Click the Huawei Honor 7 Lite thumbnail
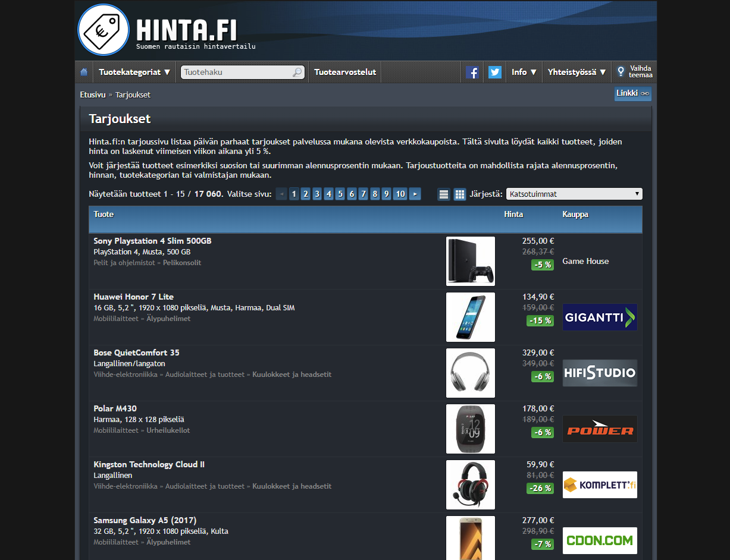Viewport: 730px width, 560px height. pos(471,317)
